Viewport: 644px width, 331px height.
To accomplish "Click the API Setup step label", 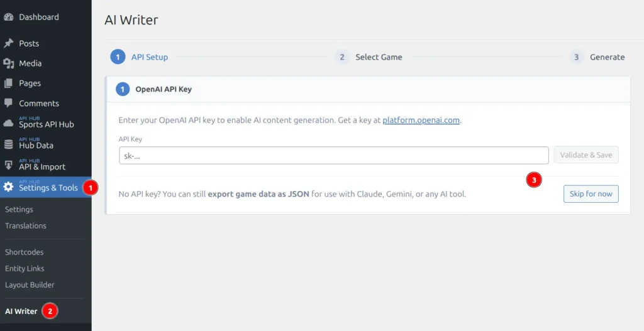I will (150, 57).
